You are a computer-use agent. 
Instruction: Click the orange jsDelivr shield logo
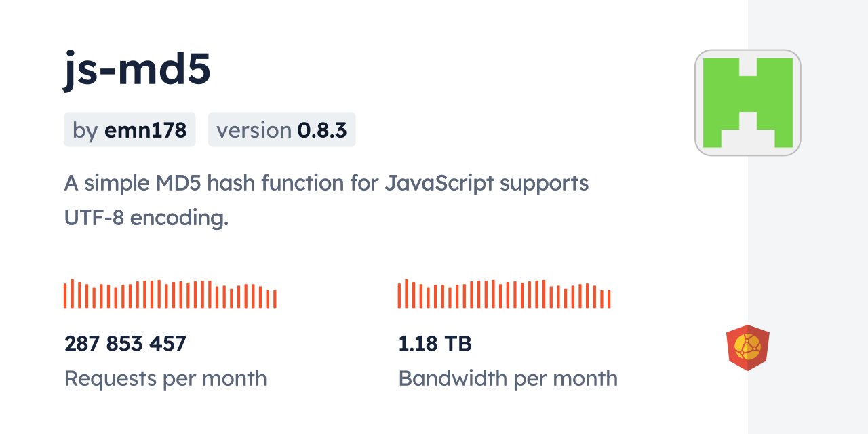point(747,348)
